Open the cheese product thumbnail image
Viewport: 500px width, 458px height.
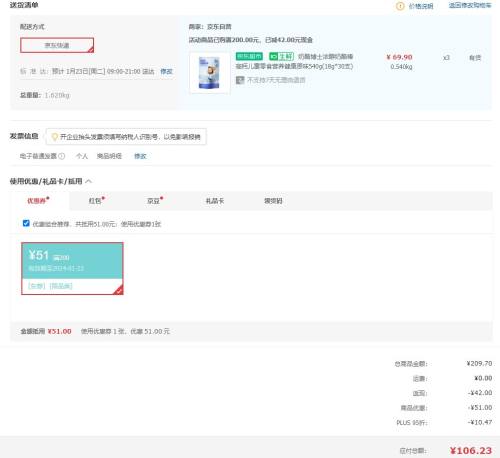[210, 73]
